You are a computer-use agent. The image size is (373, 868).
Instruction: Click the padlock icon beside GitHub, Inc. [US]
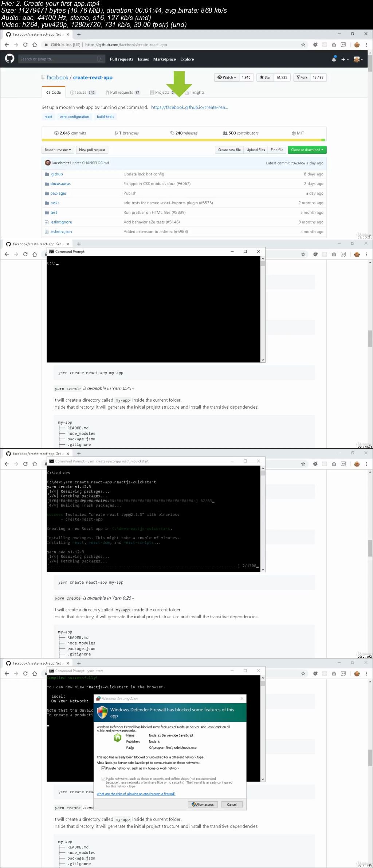46,45
